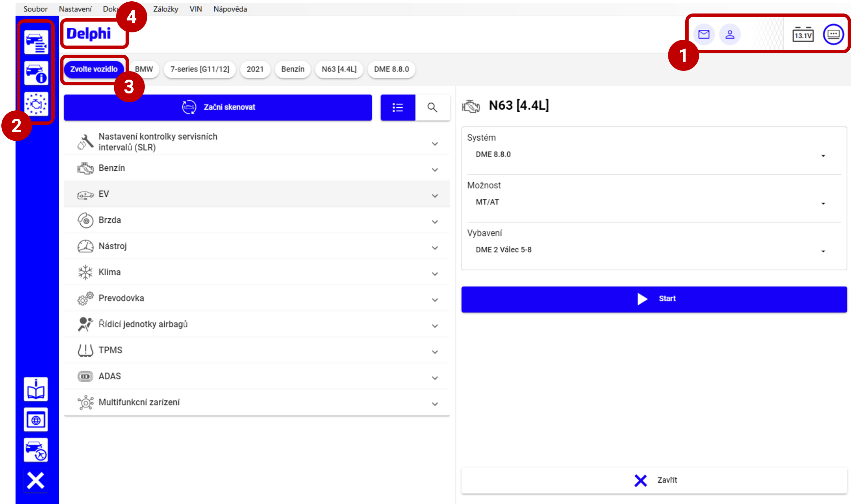Viewport: 851px width, 504px height.
Task: Expand the Benzín category chevron
Action: (435, 170)
